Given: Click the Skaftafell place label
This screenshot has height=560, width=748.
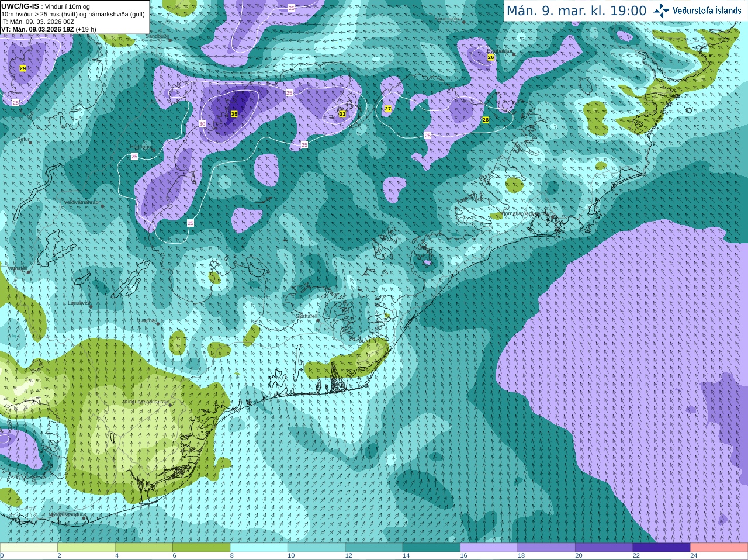Looking at the screenshot, I should (x=306, y=316).
